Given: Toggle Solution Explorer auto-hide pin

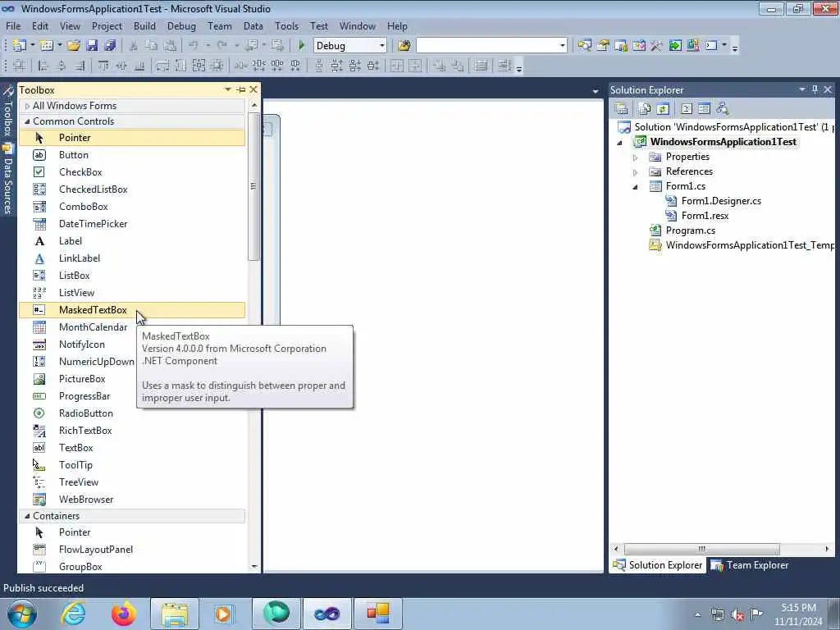Looking at the screenshot, I should 815,89.
